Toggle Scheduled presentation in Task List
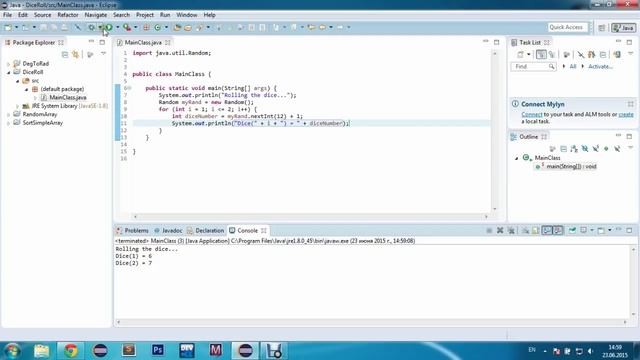640x360 pixels. click(552, 54)
